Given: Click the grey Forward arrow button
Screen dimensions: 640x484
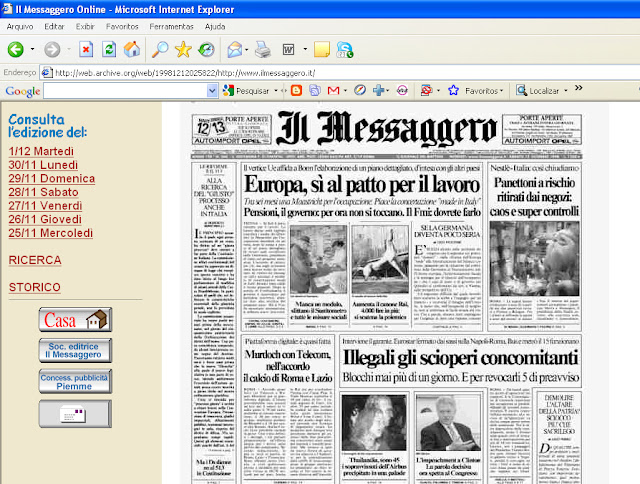Looking at the screenshot, I should click(52, 49).
